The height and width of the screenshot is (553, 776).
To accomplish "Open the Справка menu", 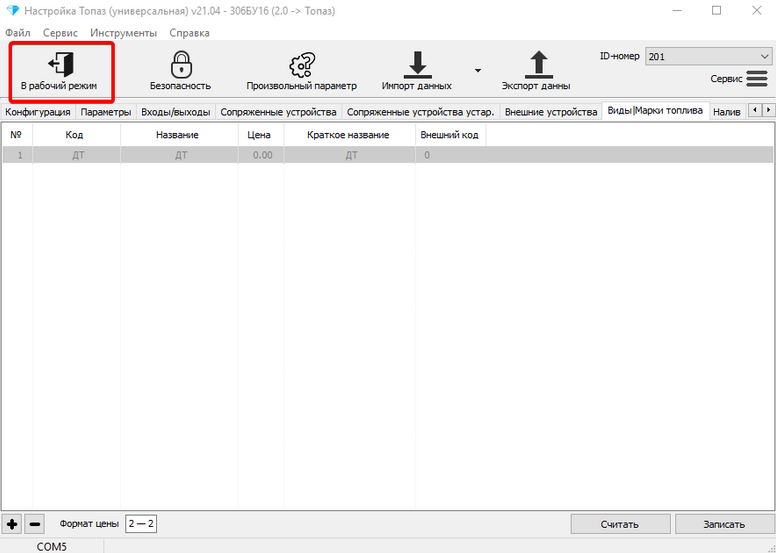I will (189, 33).
